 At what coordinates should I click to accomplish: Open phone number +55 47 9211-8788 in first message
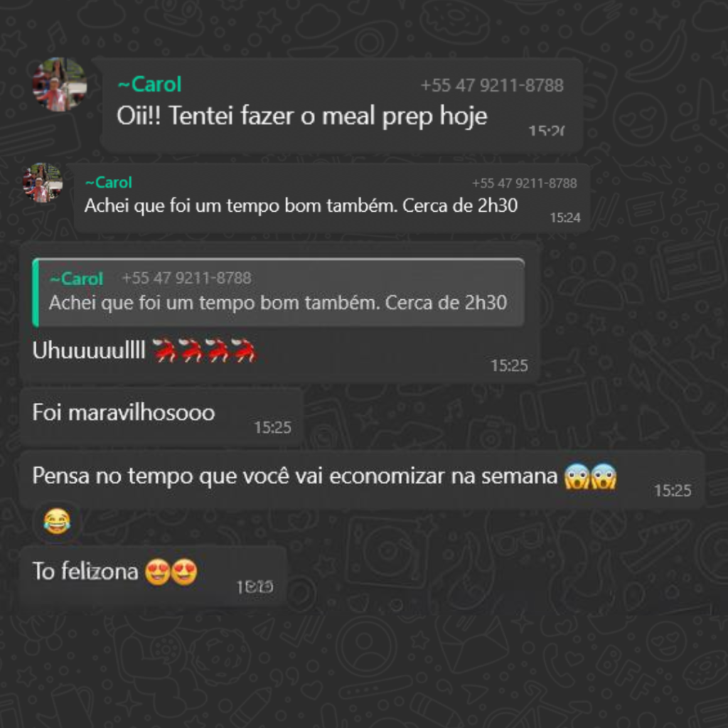click(492, 85)
